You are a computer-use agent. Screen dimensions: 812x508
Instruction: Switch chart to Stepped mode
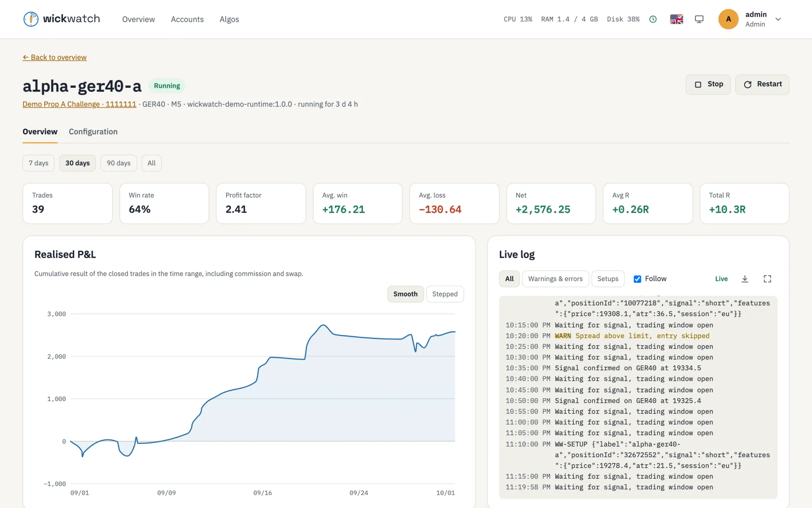(445, 294)
